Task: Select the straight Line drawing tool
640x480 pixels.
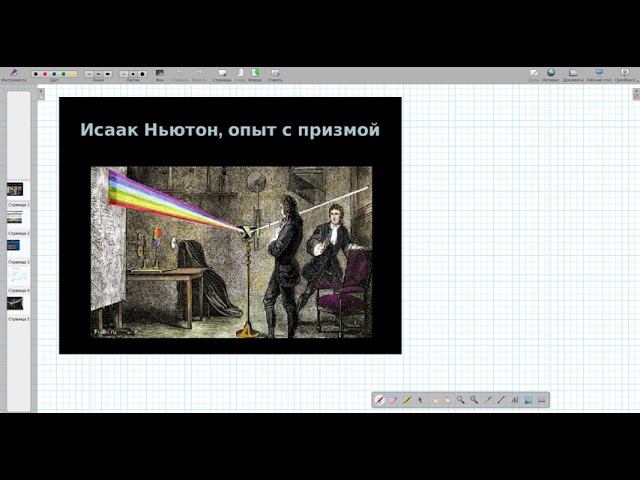Action: 501,400
